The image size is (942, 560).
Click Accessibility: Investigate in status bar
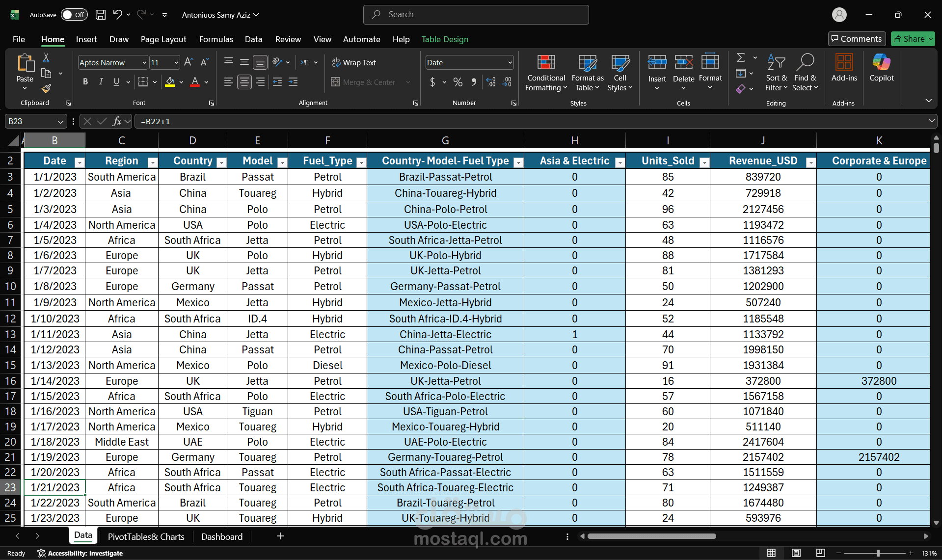coord(81,553)
